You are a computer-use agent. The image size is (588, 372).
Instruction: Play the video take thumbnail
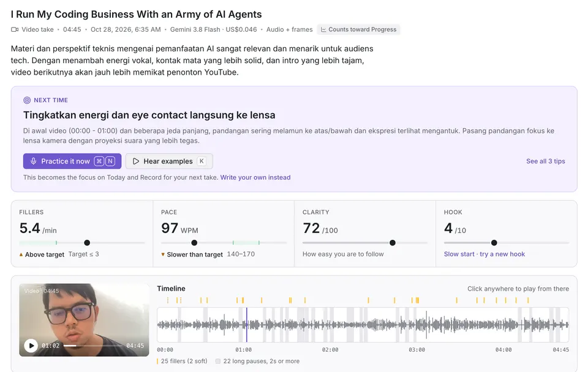(31, 346)
